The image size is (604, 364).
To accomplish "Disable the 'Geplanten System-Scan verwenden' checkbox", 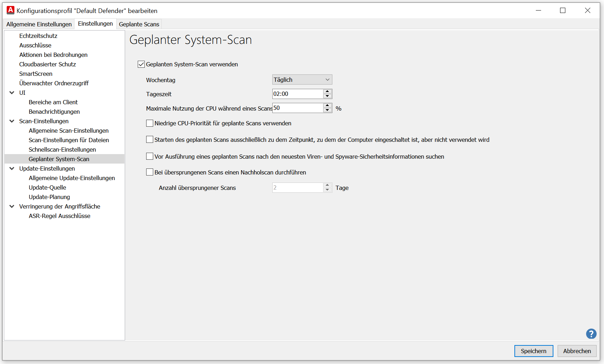I will coord(141,64).
